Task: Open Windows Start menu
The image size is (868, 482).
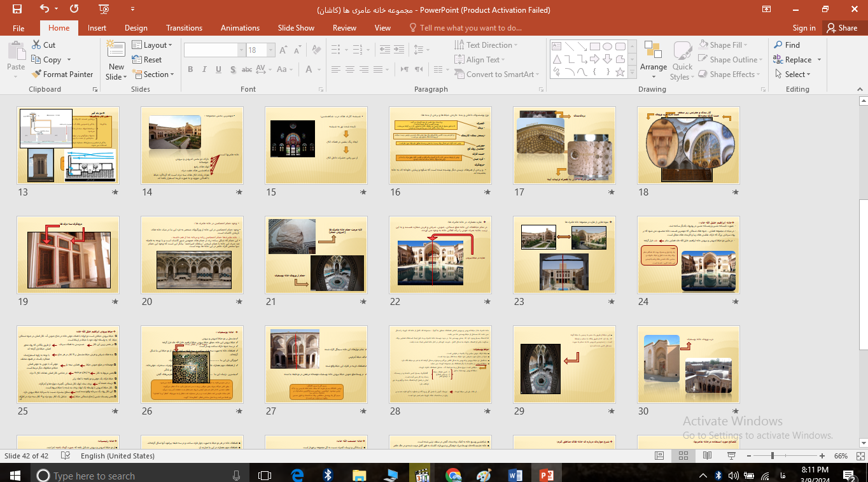Action: [15, 475]
